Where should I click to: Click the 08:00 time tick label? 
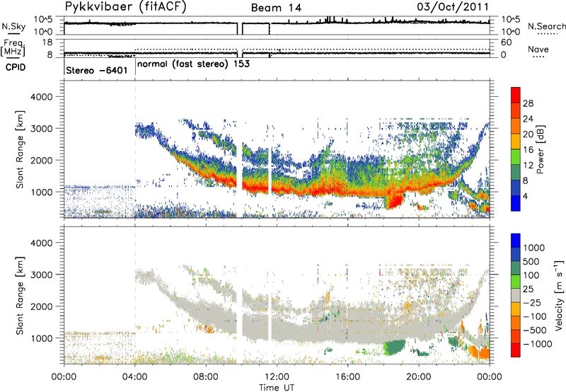pos(206,377)
